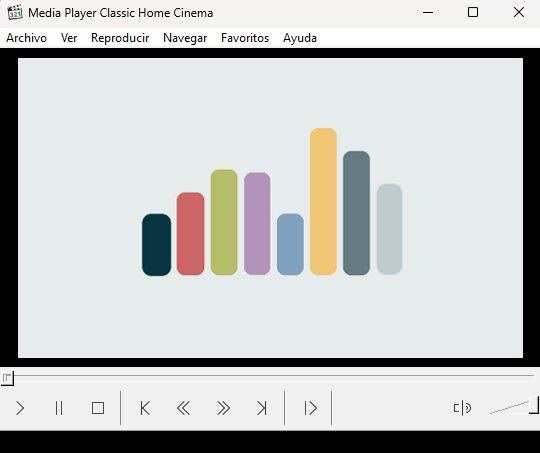Advance one frame with the step icon
540x453 pixels.
310,408
